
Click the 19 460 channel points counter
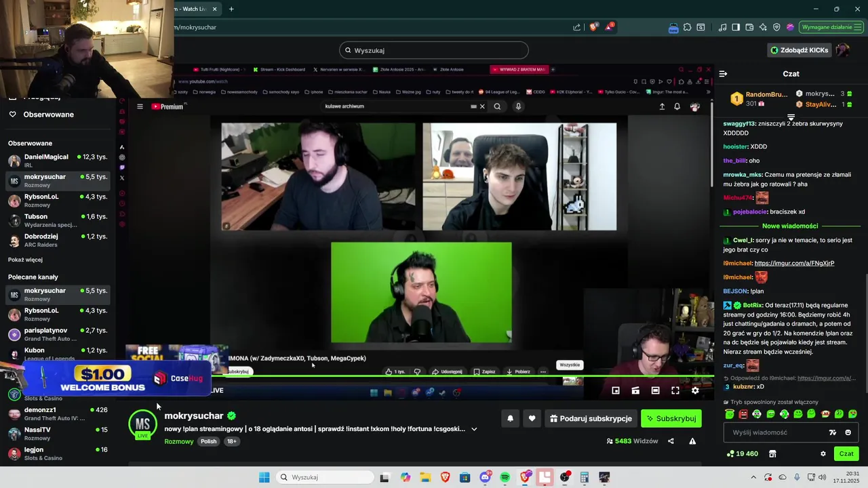[742, 453]
